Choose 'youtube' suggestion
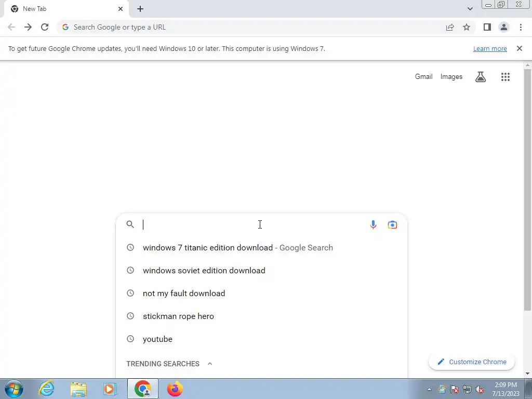This screenshot has height=399, width=532. click(x=261, y=339)
